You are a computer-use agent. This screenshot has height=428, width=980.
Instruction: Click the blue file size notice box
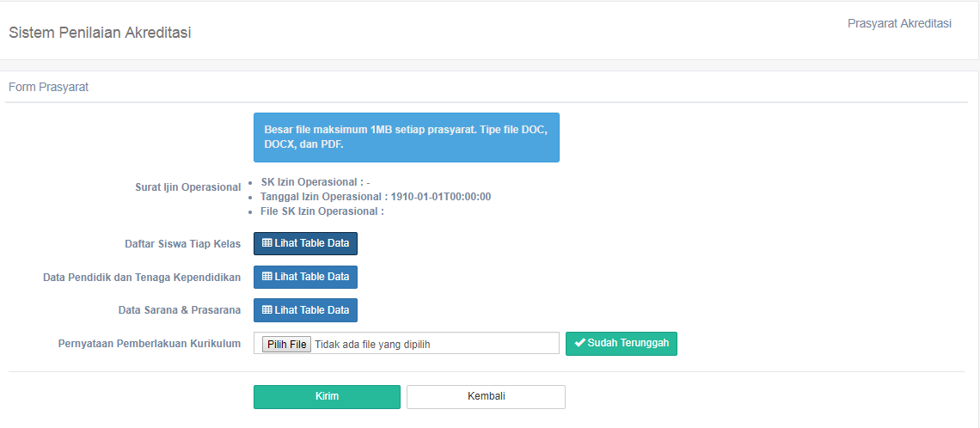tap(407, 138)
